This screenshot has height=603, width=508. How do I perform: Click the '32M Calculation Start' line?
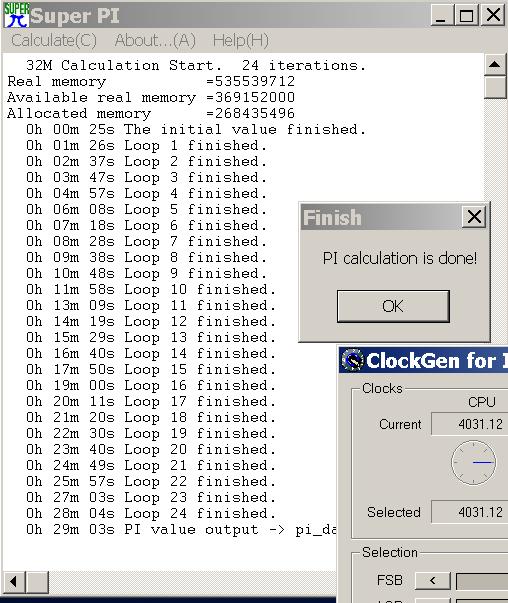pos(196,65)
